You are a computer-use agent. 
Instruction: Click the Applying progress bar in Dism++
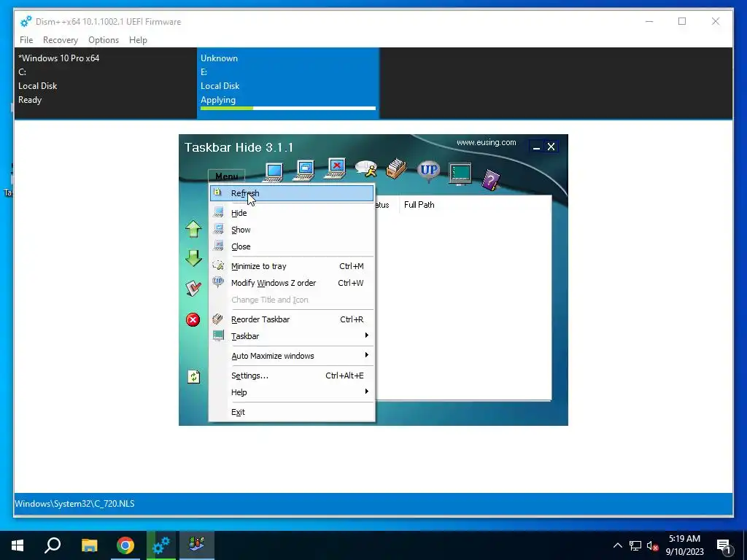[287, 109]
